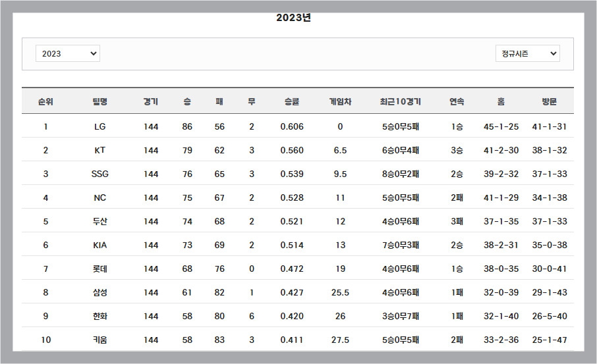Click the 순위 column header

[x=45, y=101]
